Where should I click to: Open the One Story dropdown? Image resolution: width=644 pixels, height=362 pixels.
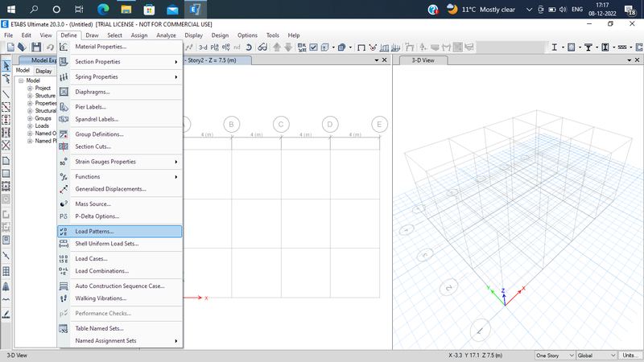coord(555,356)
